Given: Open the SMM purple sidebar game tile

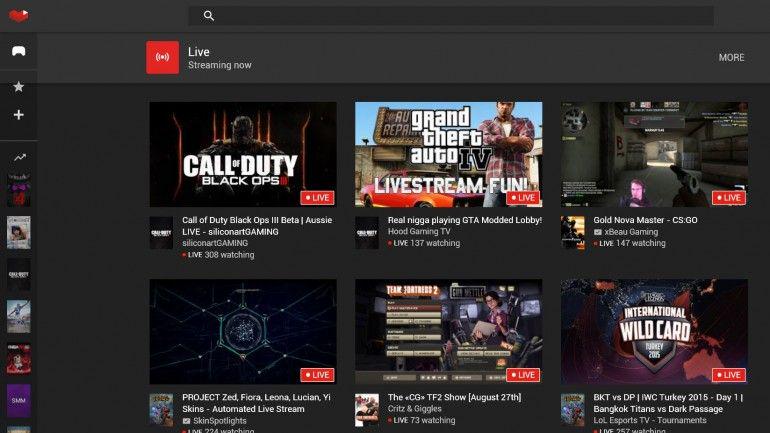Looking at the screenshot, I should 19,401.
